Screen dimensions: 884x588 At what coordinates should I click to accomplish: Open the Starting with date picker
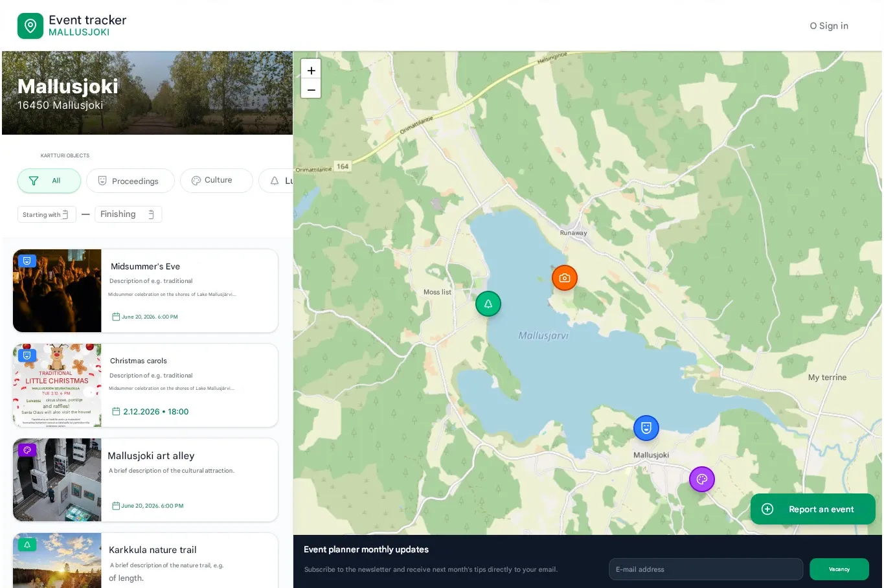[x=47, y=214]
